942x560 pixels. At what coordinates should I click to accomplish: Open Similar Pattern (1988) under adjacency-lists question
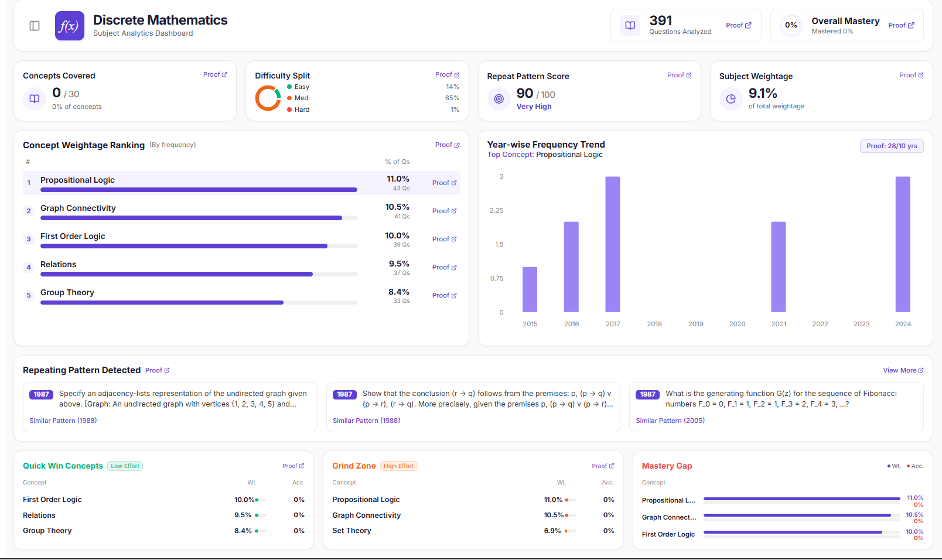click(63, 421)
